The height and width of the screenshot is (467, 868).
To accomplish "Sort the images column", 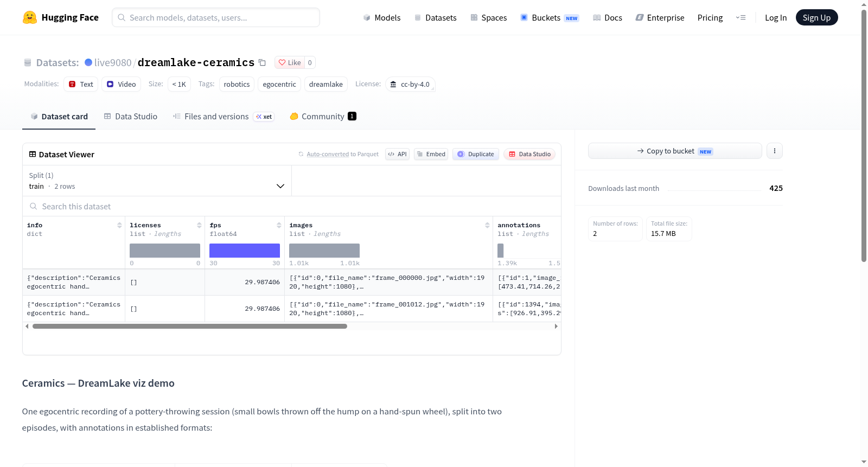I will pyautogui.click(x=487, y=225).
